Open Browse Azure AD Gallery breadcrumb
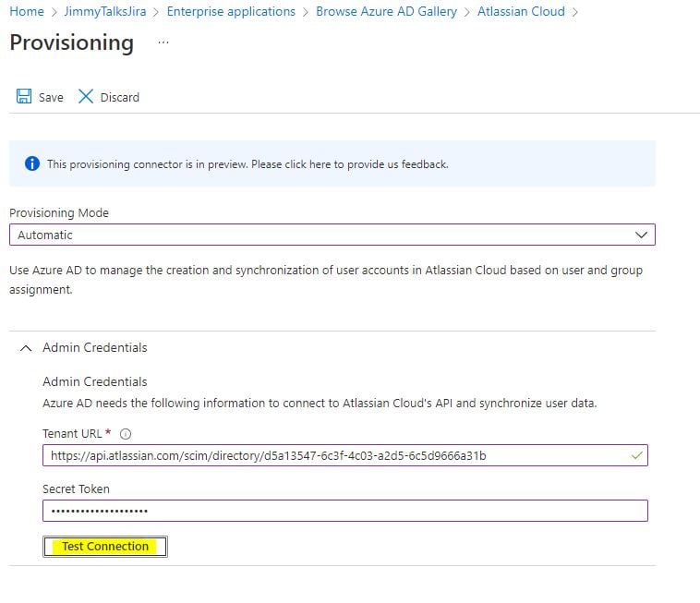700x603 pixels. point(386,11)
